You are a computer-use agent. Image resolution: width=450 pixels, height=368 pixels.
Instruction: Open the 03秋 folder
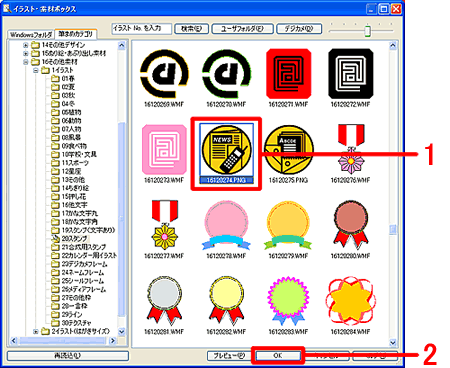[63, 95]
